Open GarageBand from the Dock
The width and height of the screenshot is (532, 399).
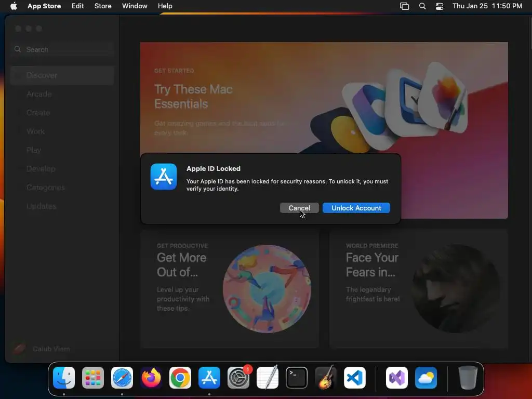326,378
